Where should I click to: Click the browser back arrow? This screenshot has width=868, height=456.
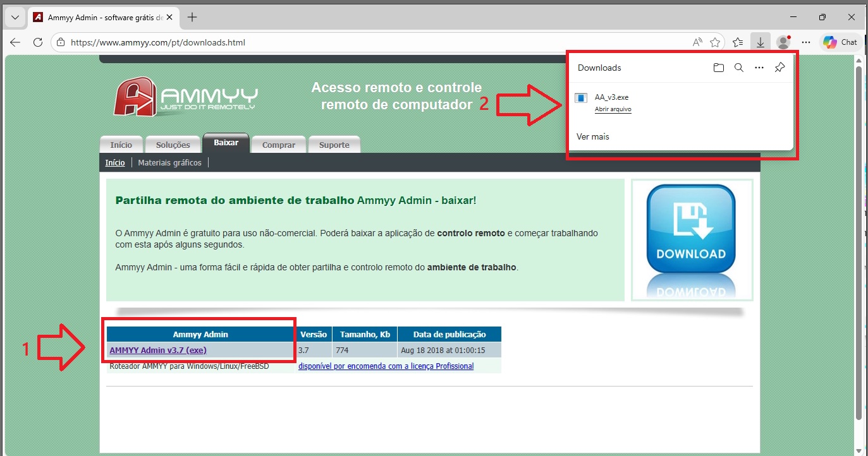click(x=15, y=42)
